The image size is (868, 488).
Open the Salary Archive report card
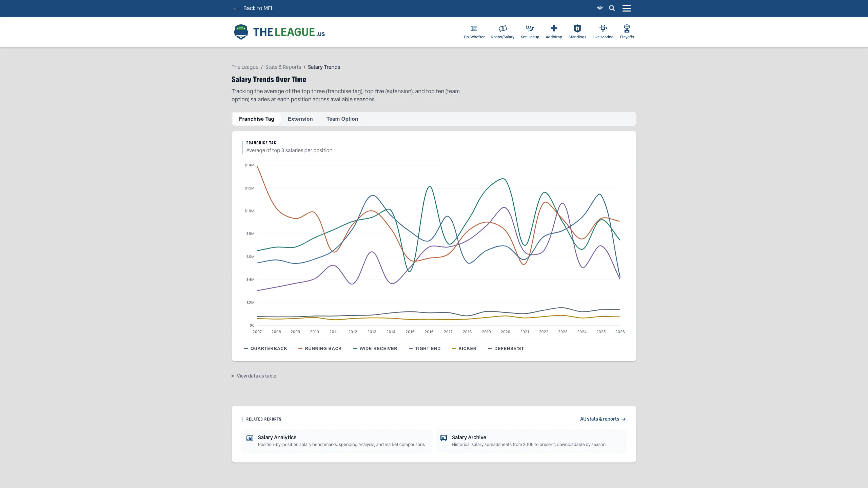(x=531, y=441)
